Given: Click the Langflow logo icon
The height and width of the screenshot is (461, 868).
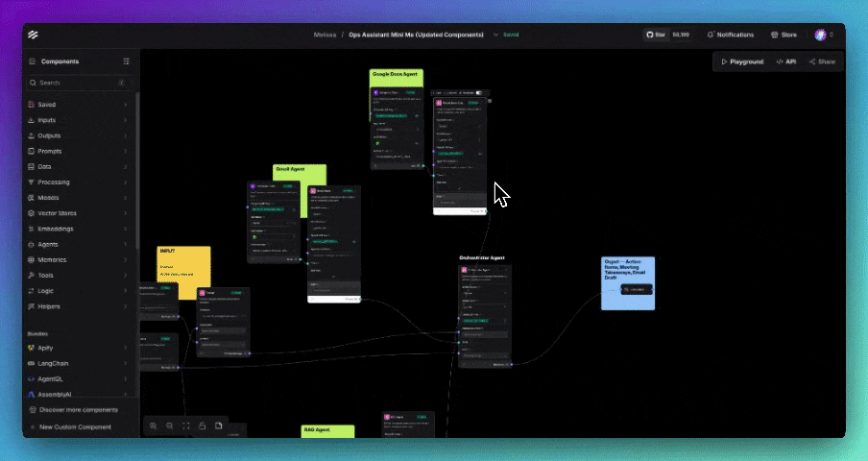Looking at the screenshot, I should [35, 35].
